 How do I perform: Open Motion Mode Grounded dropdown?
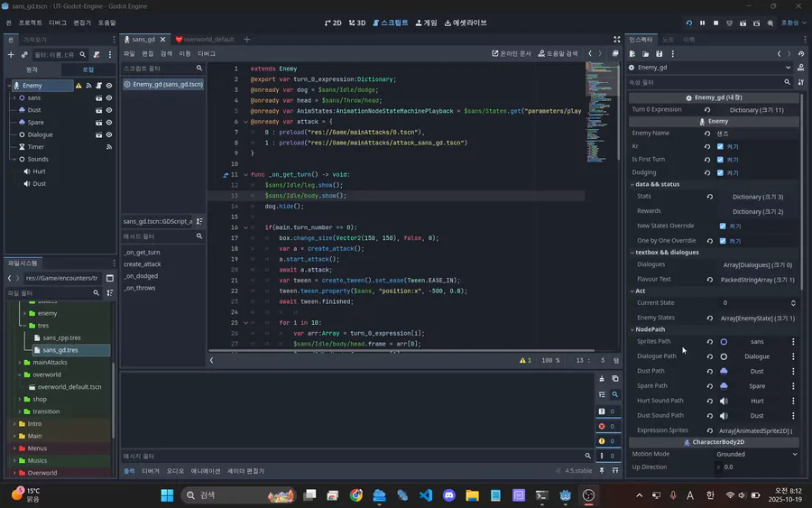tap(757, 454)
